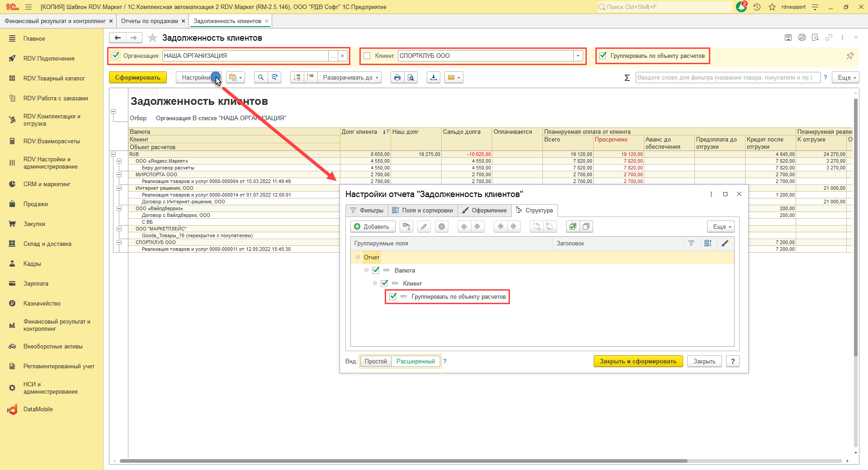
Task: Open the Разворачивать до dropdown
Action: click(x=350, y=77)
